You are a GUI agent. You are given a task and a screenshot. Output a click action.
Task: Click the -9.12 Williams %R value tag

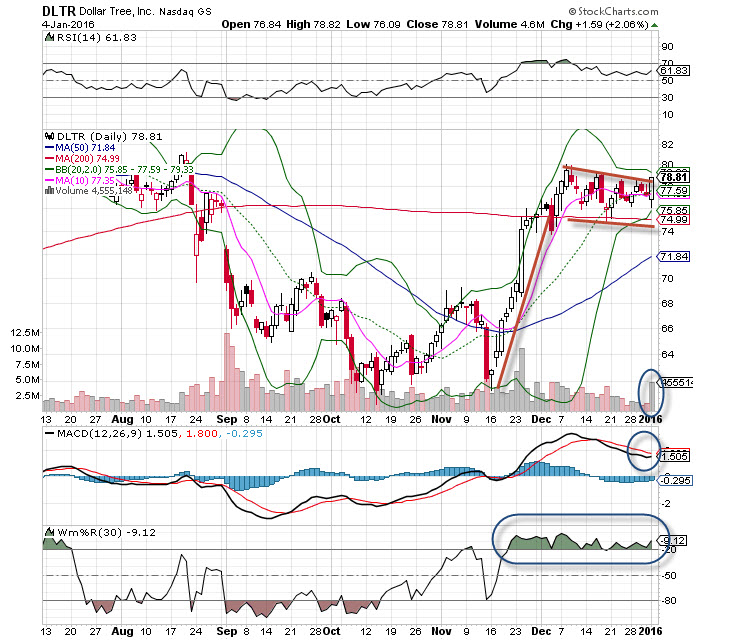(x=673, y=540)
